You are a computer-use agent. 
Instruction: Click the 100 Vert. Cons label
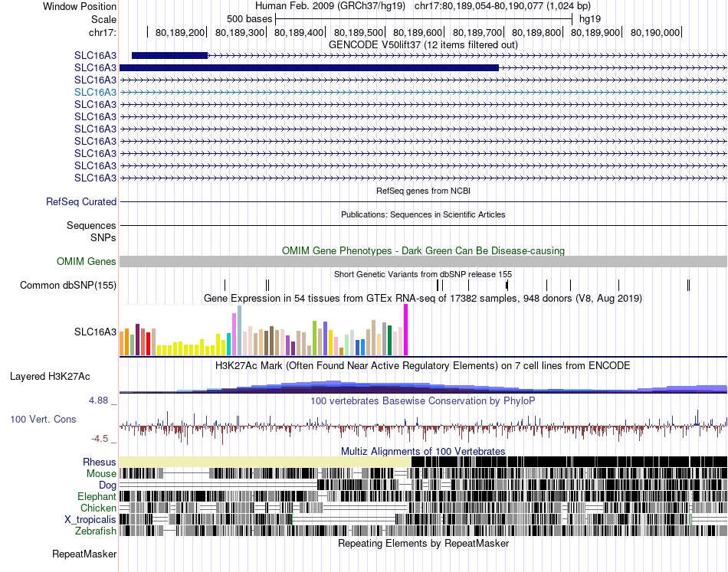tap(43, 420)
